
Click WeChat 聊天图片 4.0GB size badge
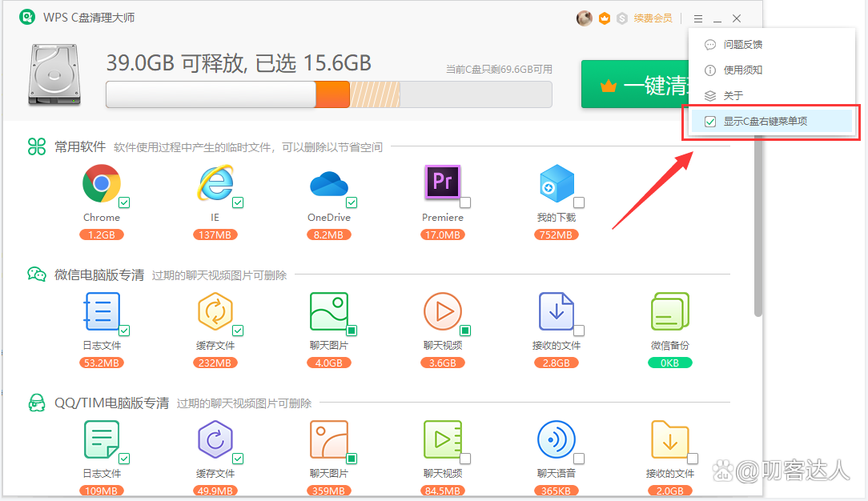[x=329, y=363]
